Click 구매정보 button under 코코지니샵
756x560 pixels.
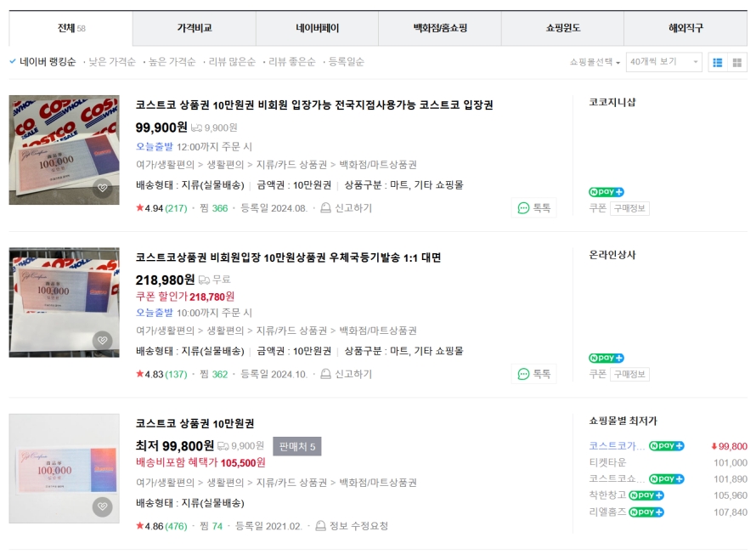tap(629, 208)
